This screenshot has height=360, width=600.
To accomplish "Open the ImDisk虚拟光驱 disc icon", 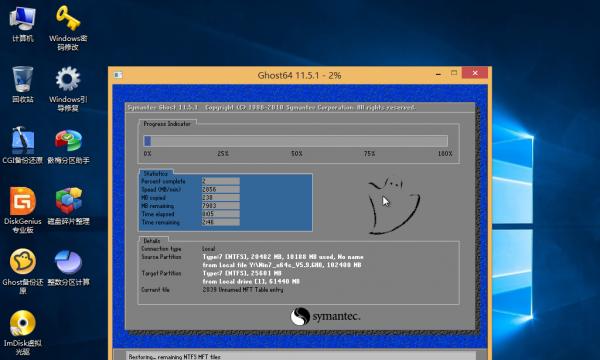I will [23, 332].
